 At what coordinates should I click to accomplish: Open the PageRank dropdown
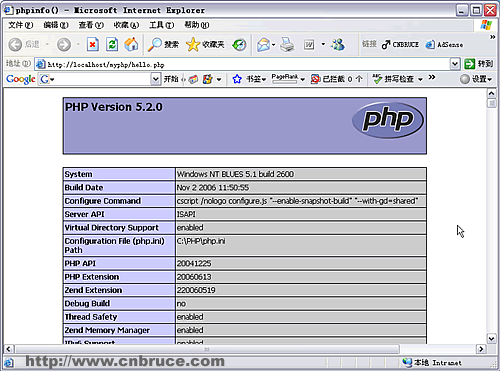click(288, 79)
